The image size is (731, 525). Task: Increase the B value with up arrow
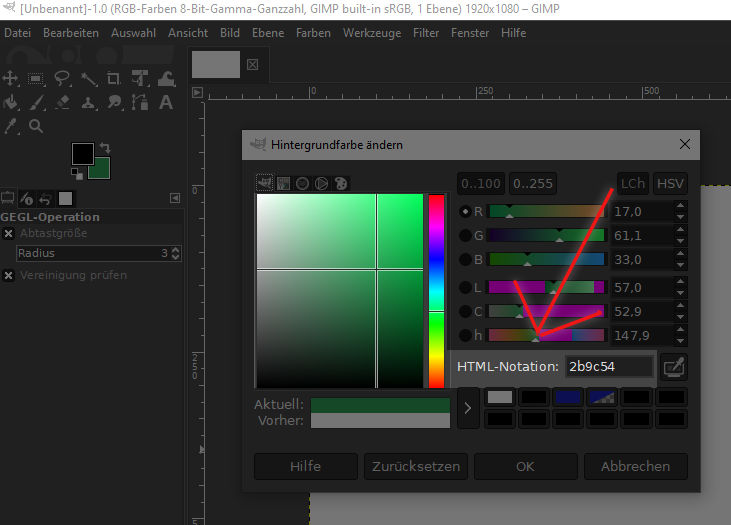(x=680, y=254)
